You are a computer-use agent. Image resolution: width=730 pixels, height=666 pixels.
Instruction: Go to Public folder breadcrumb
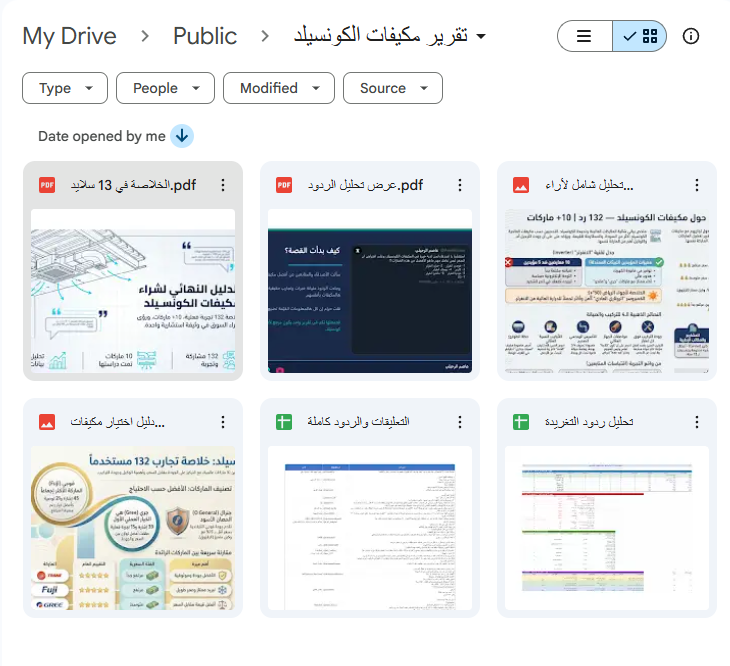(x=205, y=36)
